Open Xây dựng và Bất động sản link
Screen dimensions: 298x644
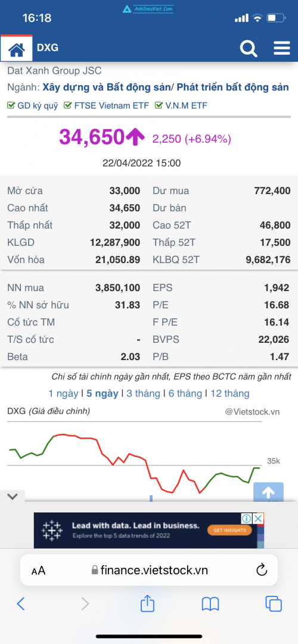[x=106, y=87]
